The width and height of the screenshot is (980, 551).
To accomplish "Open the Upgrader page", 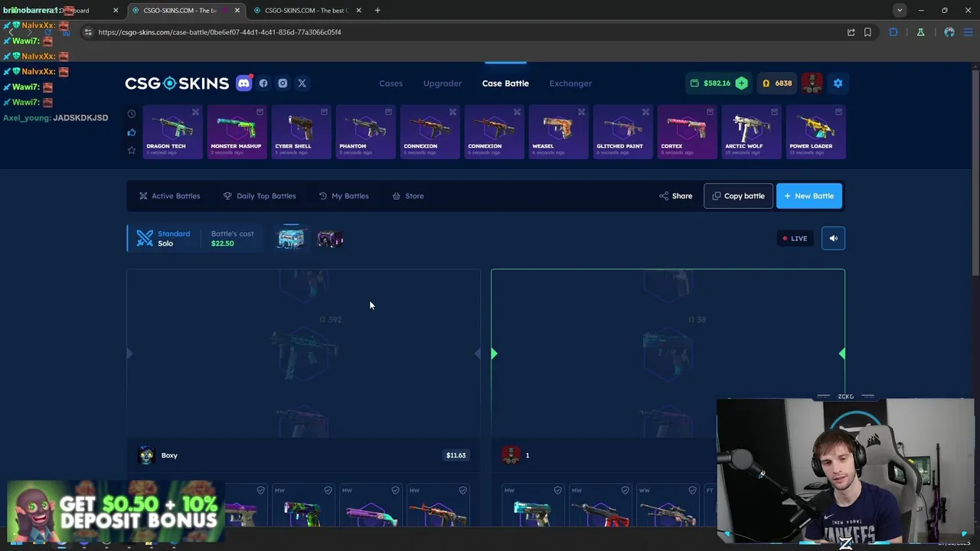I will pyautogui.click(x=443, y=83).
